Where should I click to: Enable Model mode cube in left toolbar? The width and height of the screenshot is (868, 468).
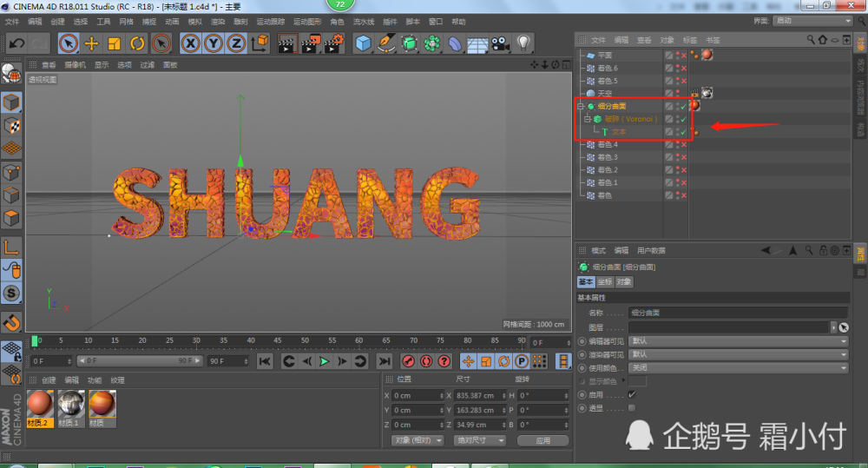[x=11, y=102]
